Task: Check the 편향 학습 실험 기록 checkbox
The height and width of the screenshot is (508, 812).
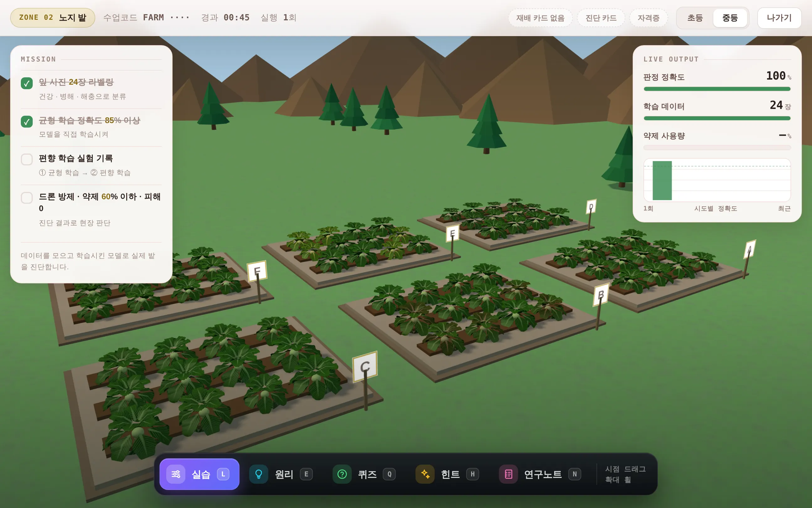Action: (27, 159)
